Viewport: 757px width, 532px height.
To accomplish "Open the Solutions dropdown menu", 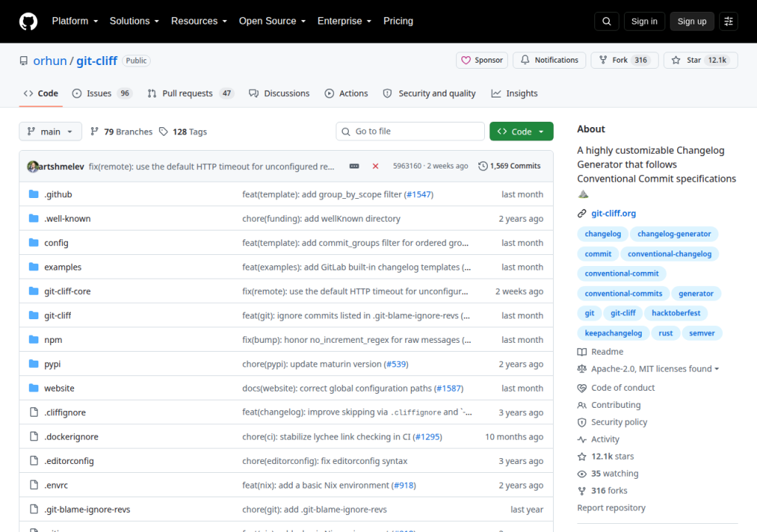I will 135,21.
